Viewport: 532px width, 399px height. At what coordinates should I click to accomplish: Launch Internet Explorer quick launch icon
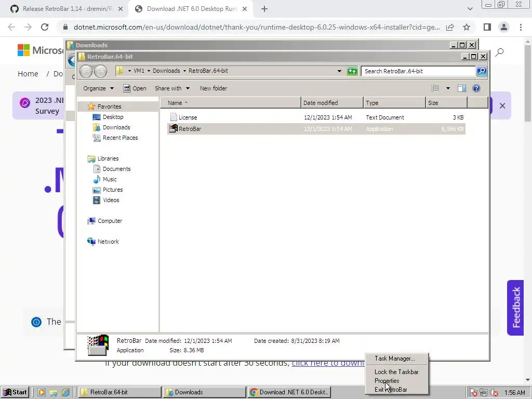[x=66, y=392]
